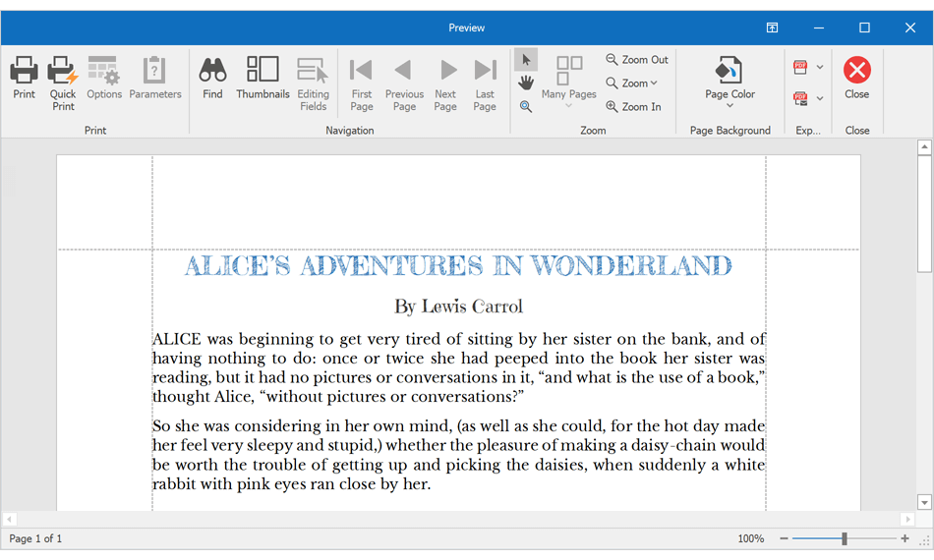Click the Zoom In magnifier
Screen dimensions: 934x560
click(633, 107)
